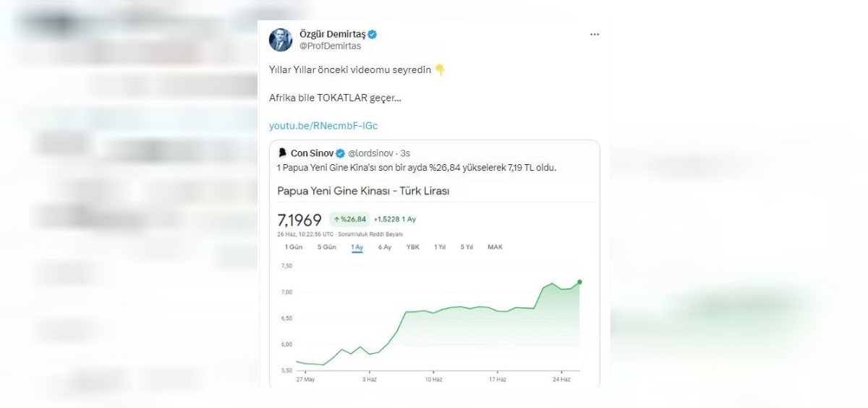Click the green %26,84 change badge
Image resolution: width=868 pixels, height=408 pixels.
tap(349, 219)
